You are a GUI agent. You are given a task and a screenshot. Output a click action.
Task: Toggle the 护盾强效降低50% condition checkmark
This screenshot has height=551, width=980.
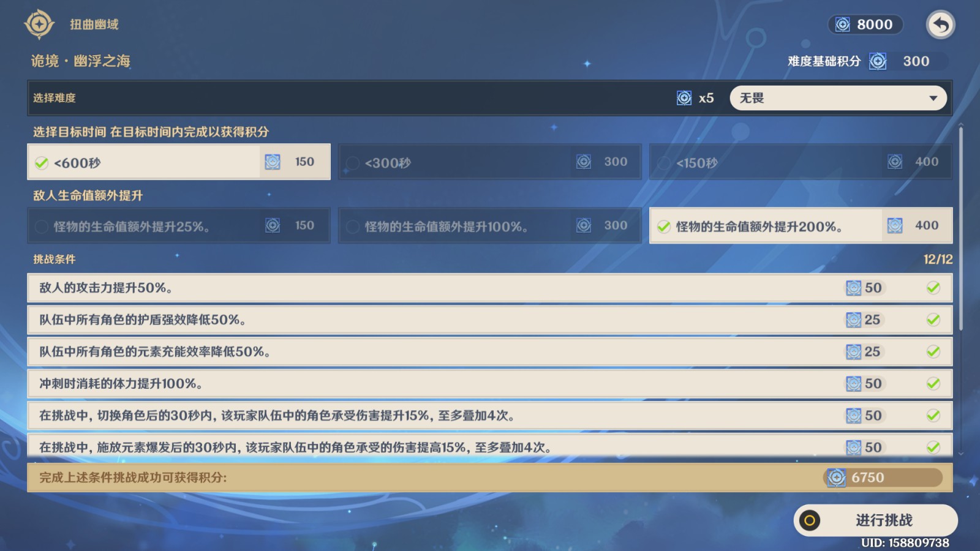pos(933,320)
